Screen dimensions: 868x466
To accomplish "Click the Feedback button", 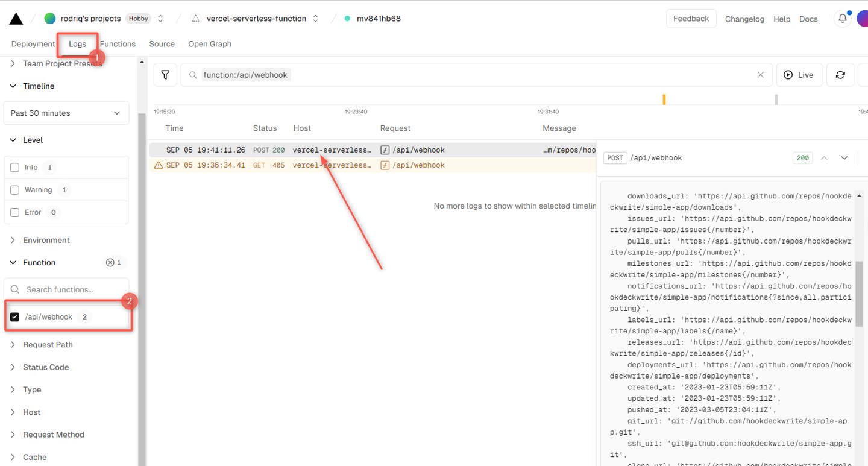I will tap(691, 19).
